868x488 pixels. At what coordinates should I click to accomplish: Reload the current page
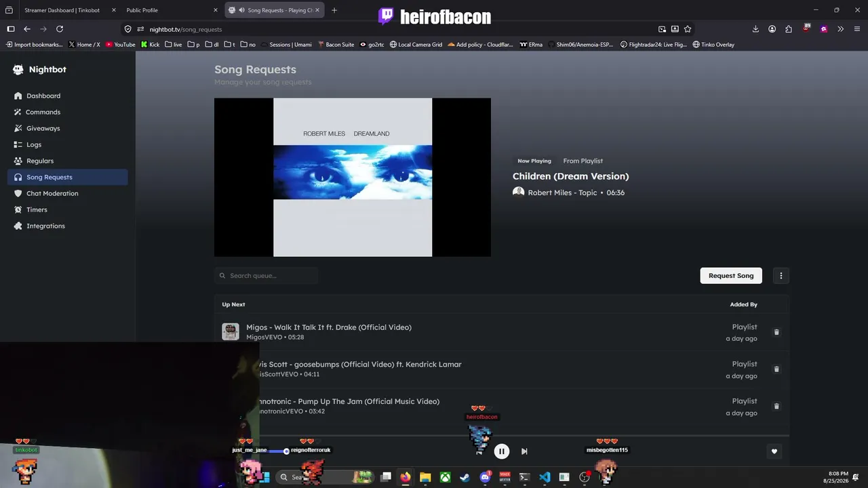60,29
